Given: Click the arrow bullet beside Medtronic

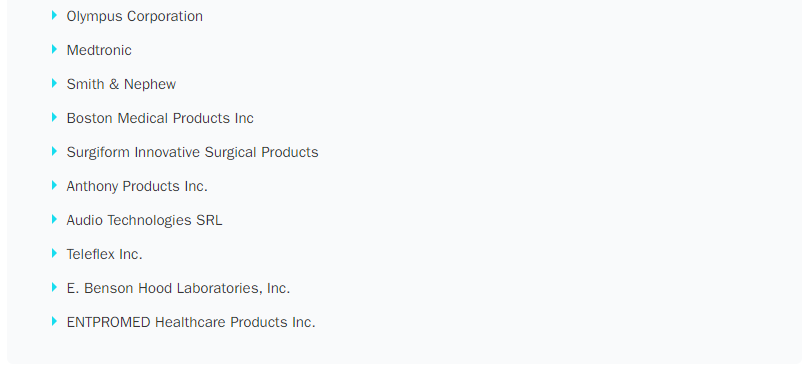Looking at the screenshot, I should tap(54, 50).
